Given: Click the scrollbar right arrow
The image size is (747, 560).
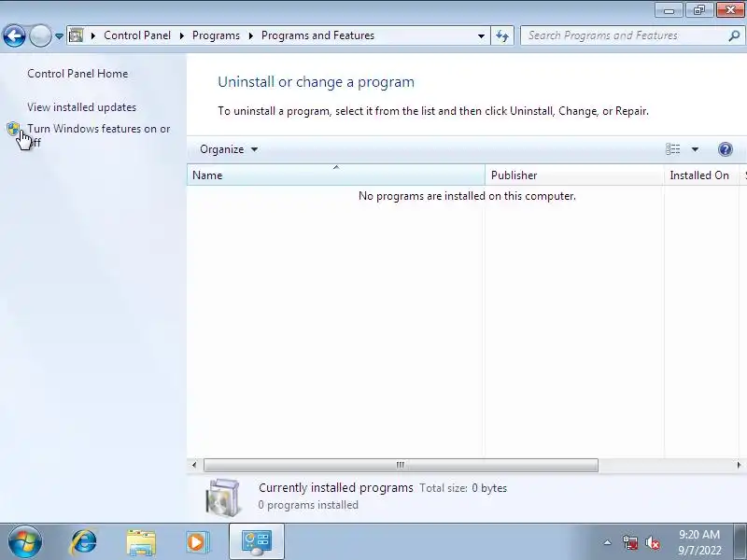Looking at the screenshot, I should pyautogui.click(x=739, y=465).
